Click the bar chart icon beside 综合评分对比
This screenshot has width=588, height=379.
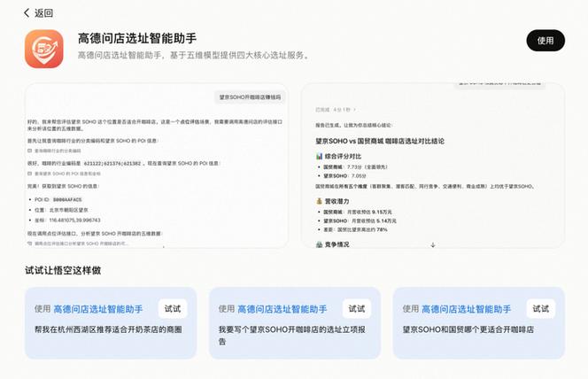coord(319,157)
